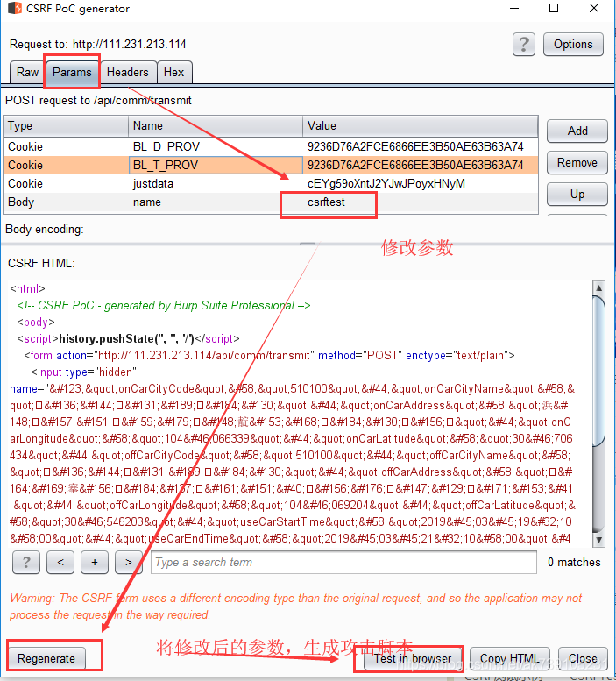Screen dimensions: 616x681
Task: Click the history.pushState script line
Action: pyautogui.click(x=128, y=339)
